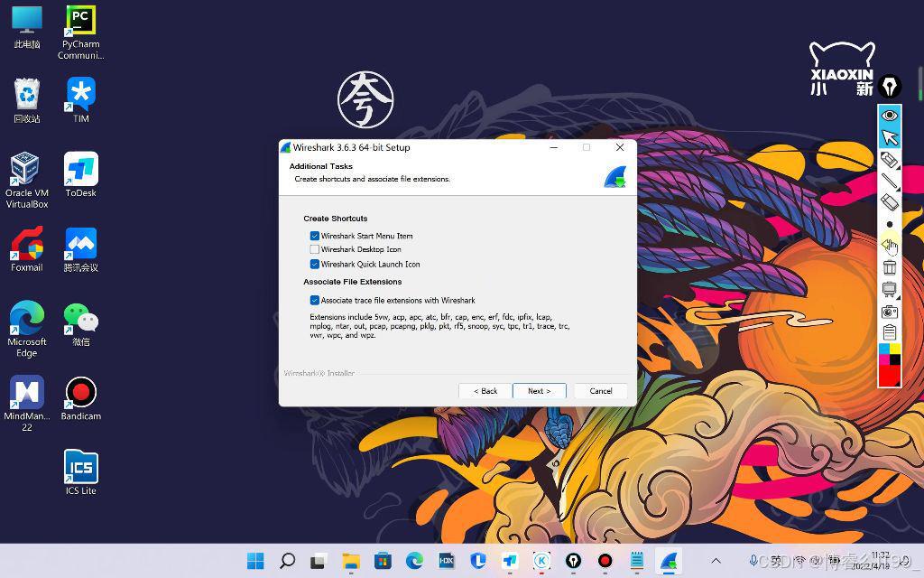Open Microsoft Store from the taskbar
Image resolution: width=924 pixels, height=578 pixels.
tap(383, 561)
